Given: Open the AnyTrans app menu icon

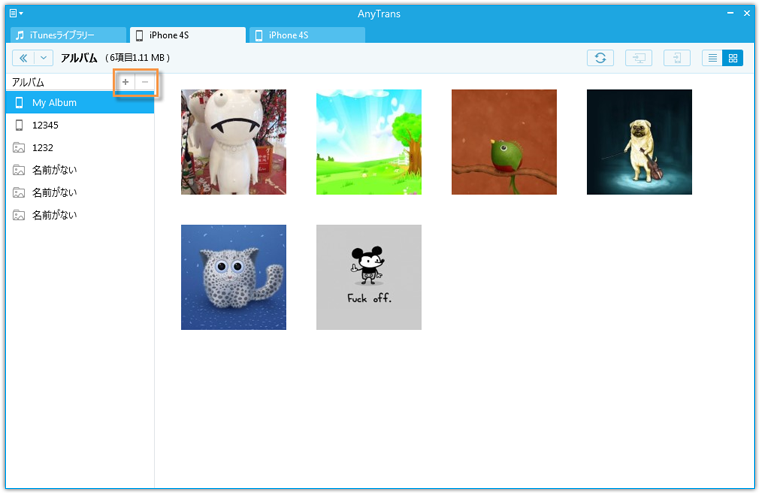Looking at the screenshot, I should coord(16,13).
